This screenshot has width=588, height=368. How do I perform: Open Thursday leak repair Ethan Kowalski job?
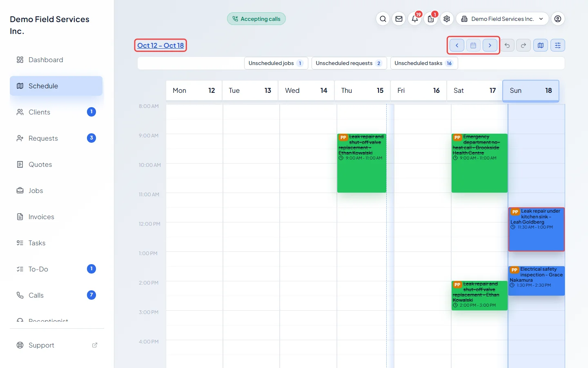(x=362, y=163)
